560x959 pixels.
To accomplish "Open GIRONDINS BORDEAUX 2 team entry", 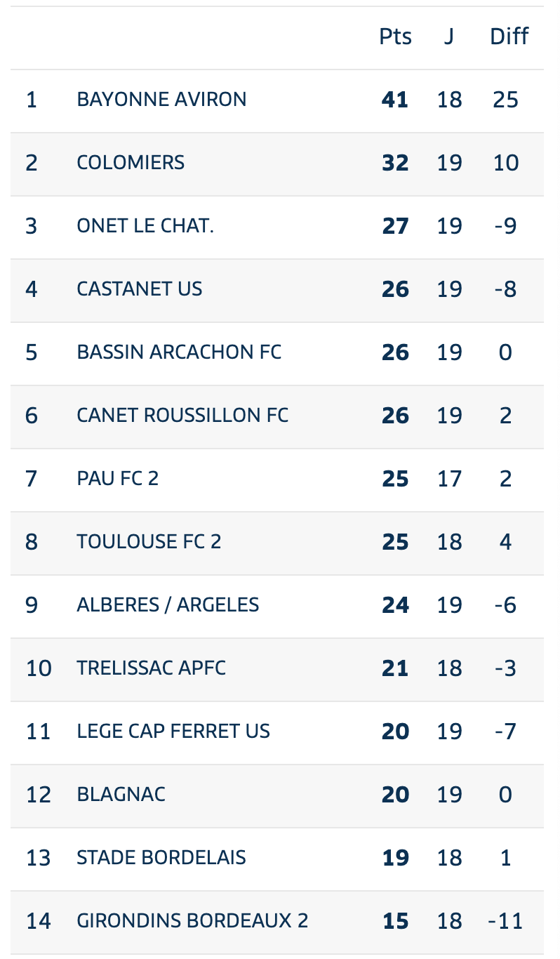I will point(192,921).
